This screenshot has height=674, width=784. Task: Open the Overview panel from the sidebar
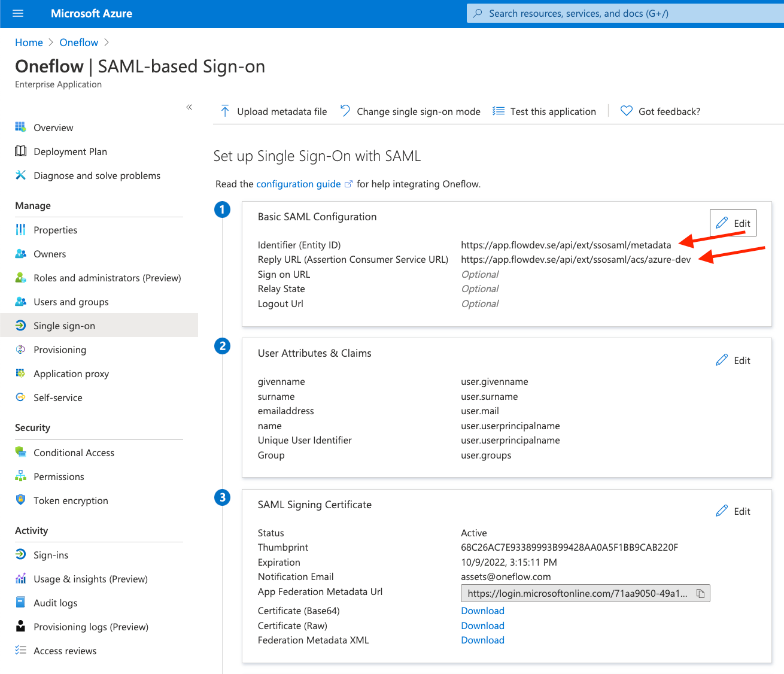pyautogui.click(x=54, y=127)
